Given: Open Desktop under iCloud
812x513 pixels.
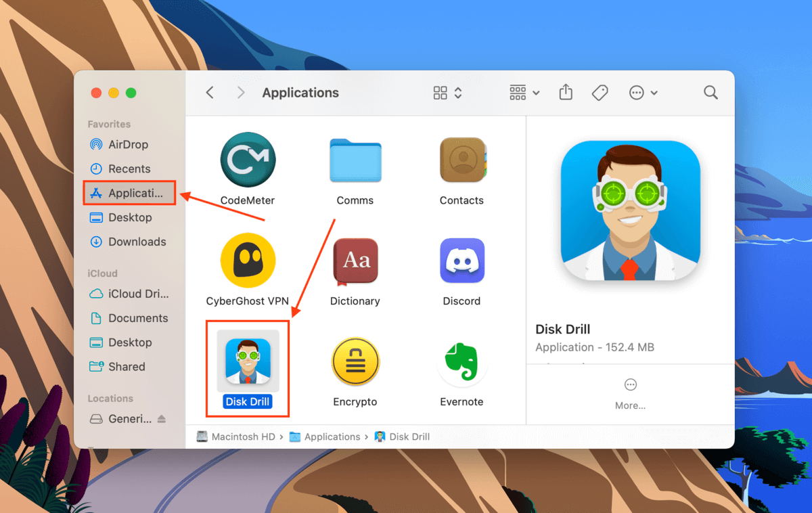Looking at the screenshot, I should pyautogui.click(x=129, y=342).
